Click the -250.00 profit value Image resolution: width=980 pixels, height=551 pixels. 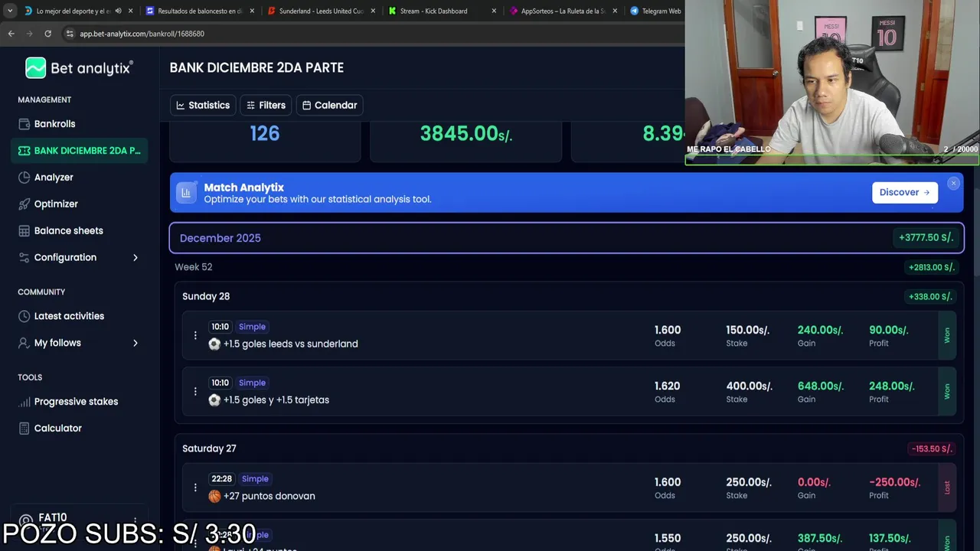(x=894, y=482)
